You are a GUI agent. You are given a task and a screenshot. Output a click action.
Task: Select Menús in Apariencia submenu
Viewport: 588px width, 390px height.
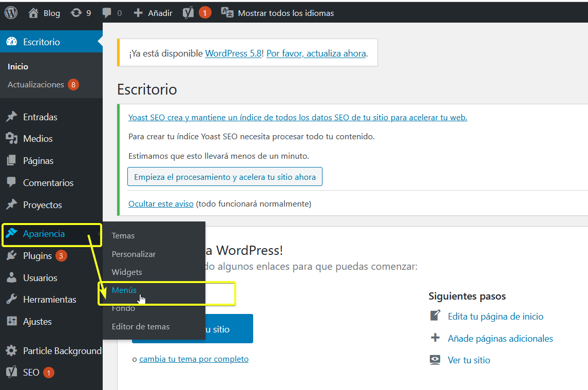(x=124, y=290)
